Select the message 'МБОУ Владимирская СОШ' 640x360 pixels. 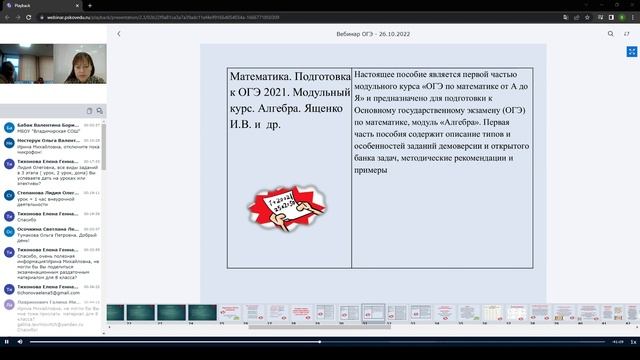[x=48, y=131]
